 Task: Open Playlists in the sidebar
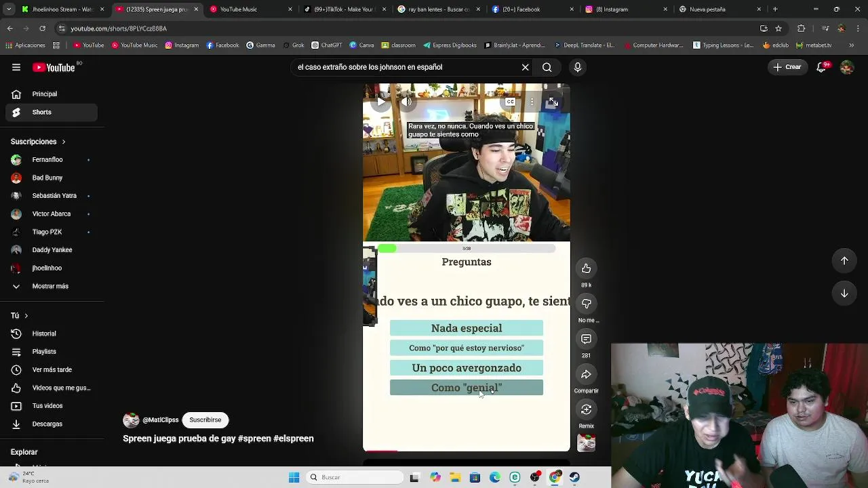point(52,352)
